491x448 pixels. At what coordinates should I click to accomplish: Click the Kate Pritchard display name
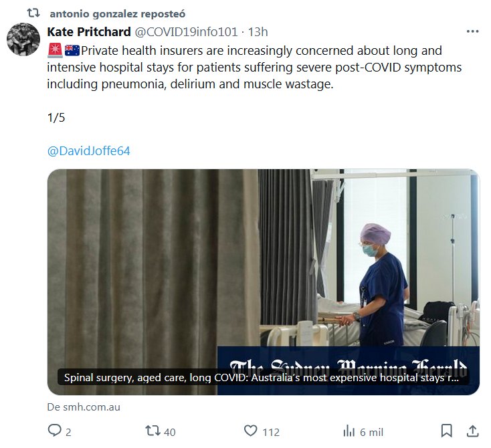(89, 32)
